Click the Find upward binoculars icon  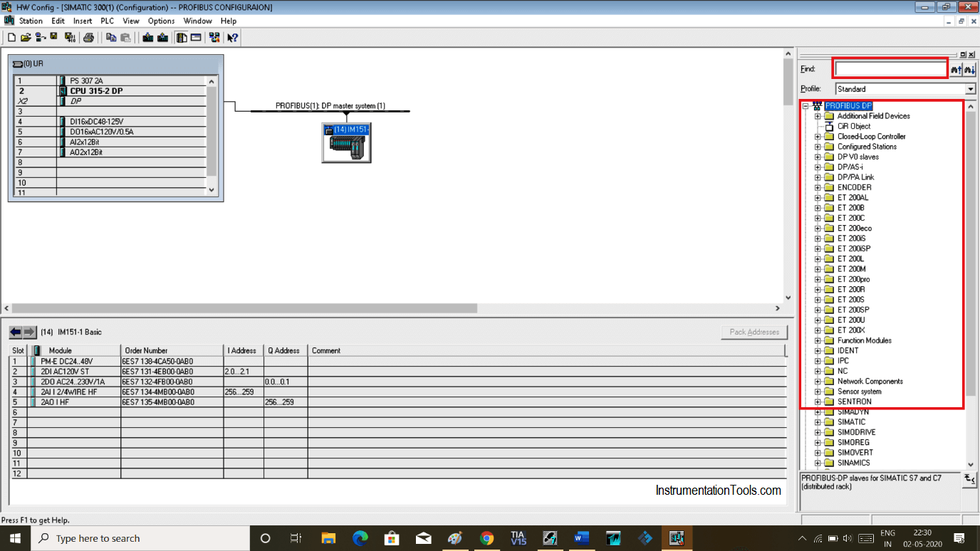point(956,69)
